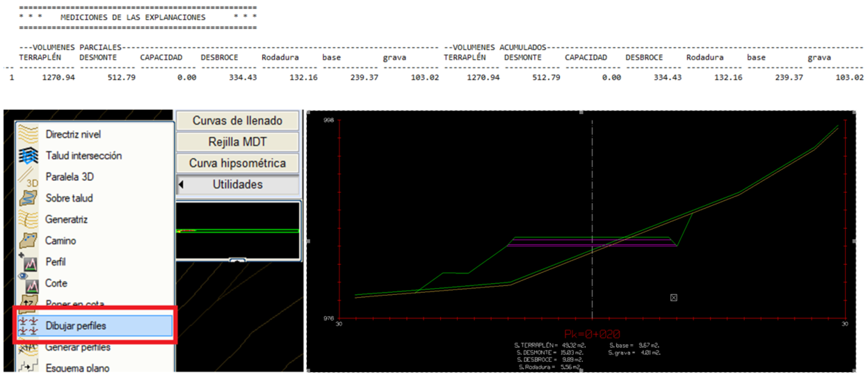Viewport: 868px width, 377px height.
Task: Expand the Utilidades arrow
Action: [x=182, y=185]
